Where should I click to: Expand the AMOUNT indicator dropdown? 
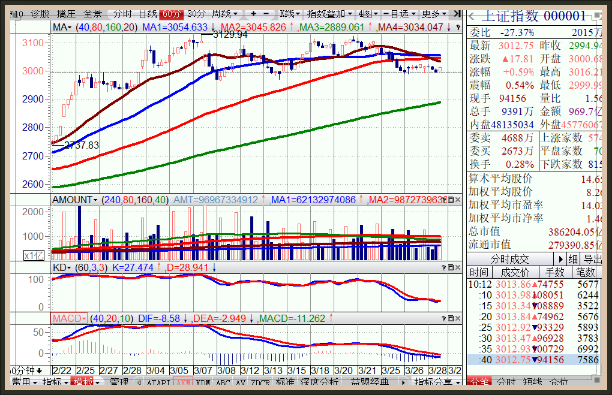(95, 200)
